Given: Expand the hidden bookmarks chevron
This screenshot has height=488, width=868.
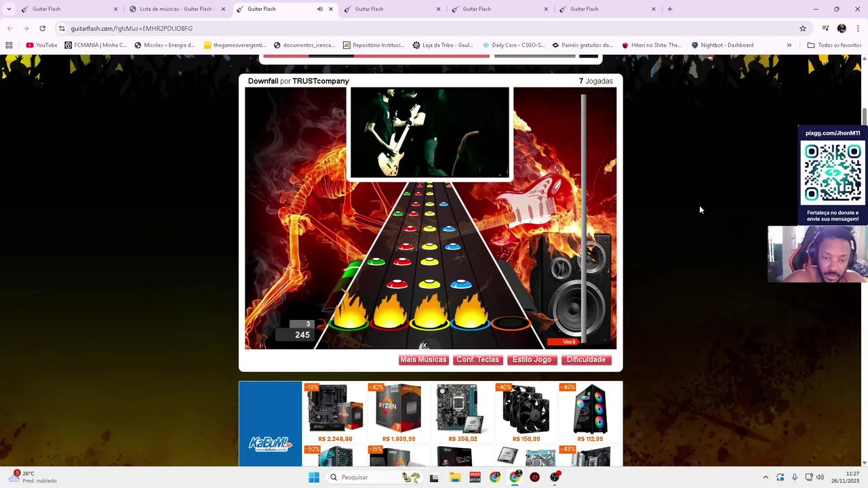Looking at the screenshot, I should (789, 45).
